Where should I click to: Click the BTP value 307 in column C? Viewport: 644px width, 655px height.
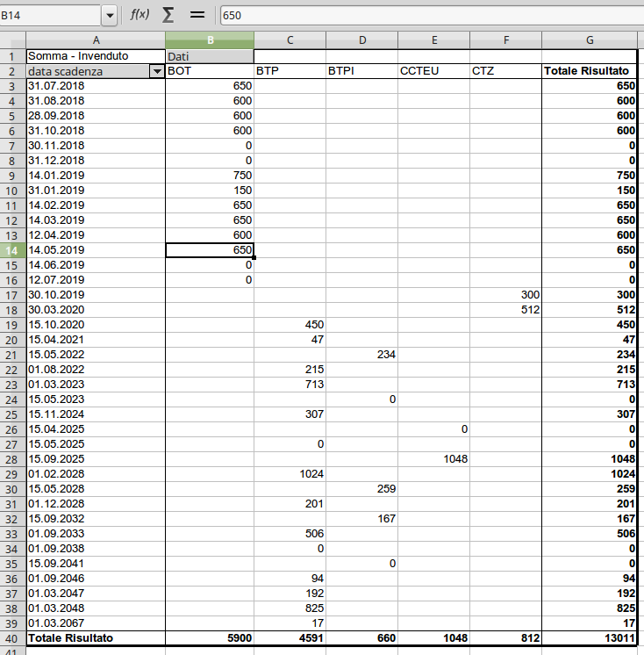(x=290, y=414)
